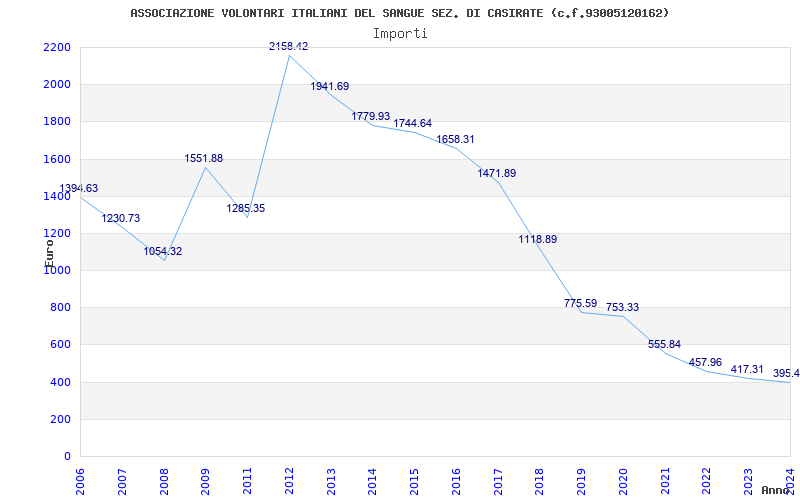Click the x-axis year 2013
Image resolution: width=800 pixels, height=500 pixels.
331,481
